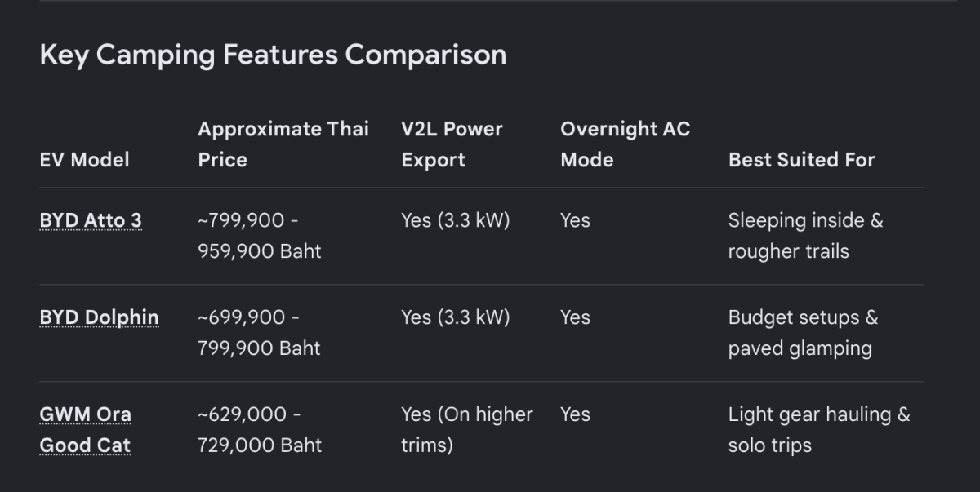
Task: Open the BYD Atto 3 link
Action: point(91,220)
